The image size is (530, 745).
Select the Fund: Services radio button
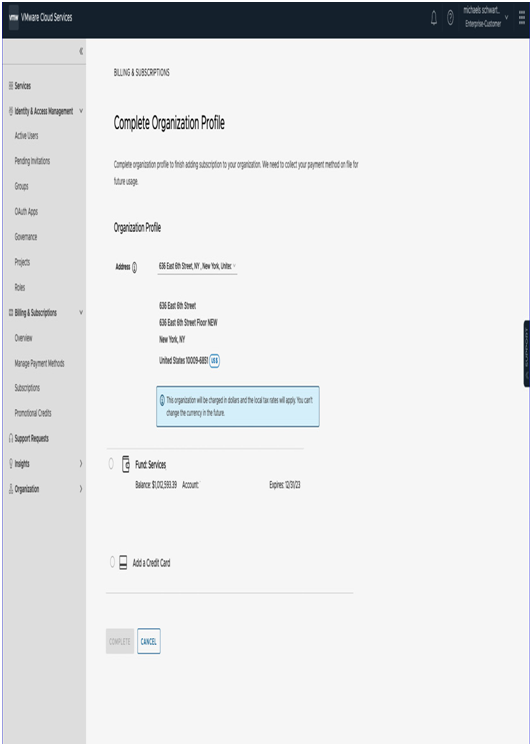(111, 464)
